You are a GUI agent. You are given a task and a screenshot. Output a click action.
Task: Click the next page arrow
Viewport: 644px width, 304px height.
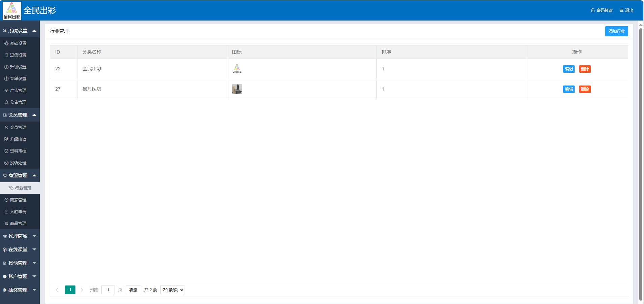coord(82,290)
